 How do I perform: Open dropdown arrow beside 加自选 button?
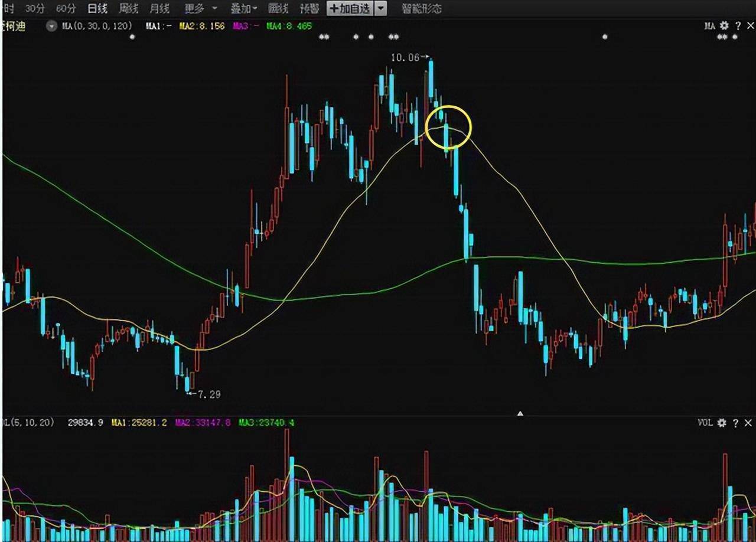[381, 8]
